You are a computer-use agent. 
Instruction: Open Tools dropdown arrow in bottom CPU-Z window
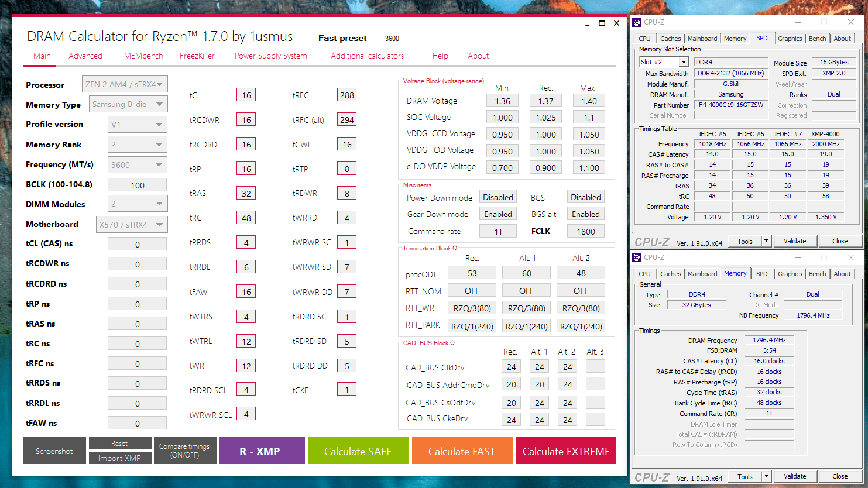point(766,476)
